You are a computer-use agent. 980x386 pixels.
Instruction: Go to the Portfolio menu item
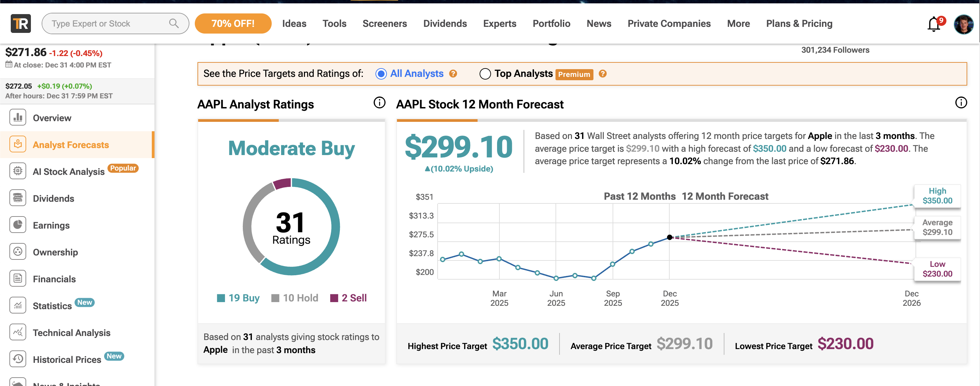[x=551, y=23]
